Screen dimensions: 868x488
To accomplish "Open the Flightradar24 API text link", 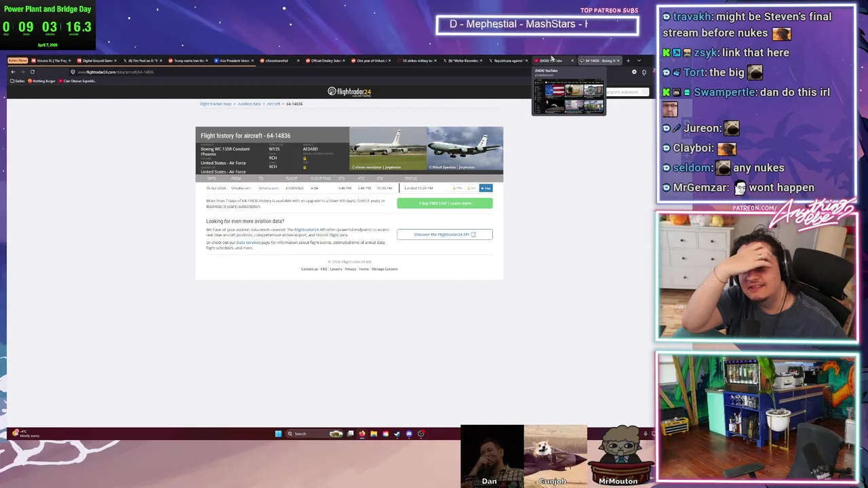I will pos(310,230).
